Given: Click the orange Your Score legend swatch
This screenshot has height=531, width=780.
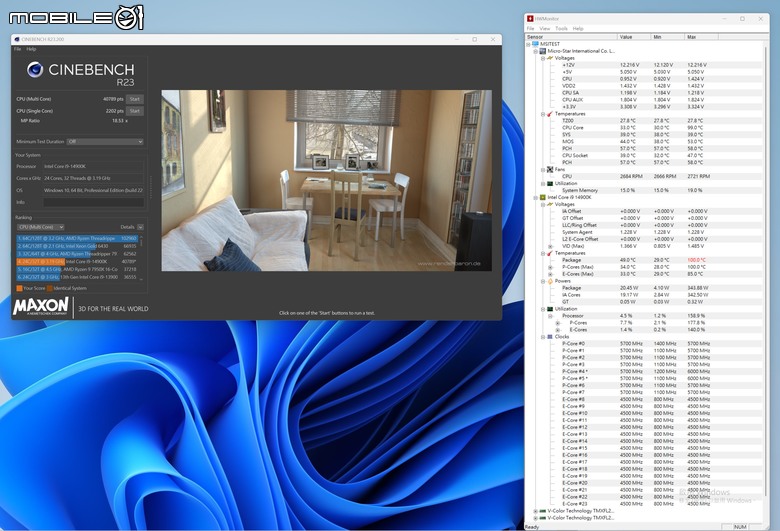Looking at the screenshot, I should pyautogui.click(x=19, y=288).
